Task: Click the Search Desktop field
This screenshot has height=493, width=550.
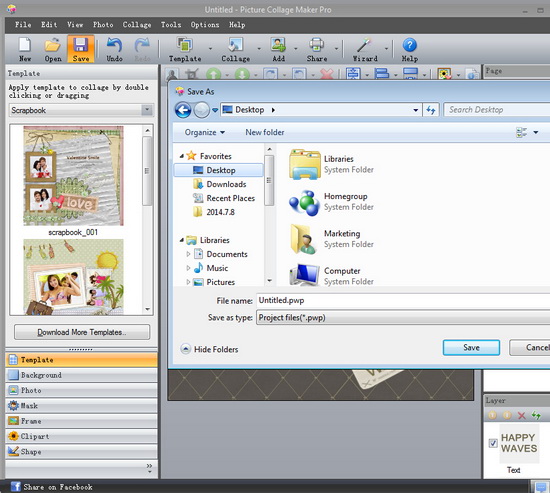Action: click(x=497, y=110)
